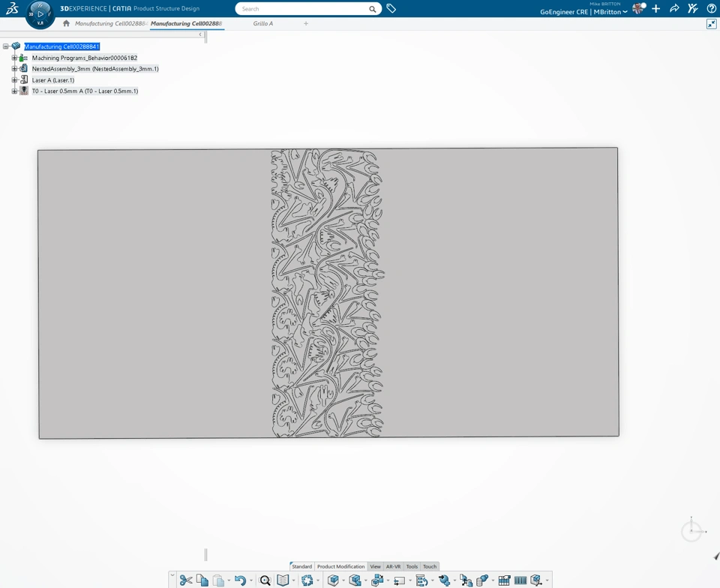720x588 pixels.
Task: Collapse the Manufacturing Cell00288841 root node
Action: (5, 46)
